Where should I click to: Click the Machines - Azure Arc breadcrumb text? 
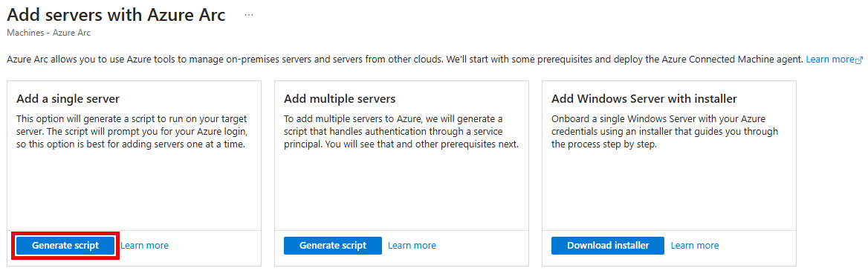pyautogui.click(x=49, y=33)
